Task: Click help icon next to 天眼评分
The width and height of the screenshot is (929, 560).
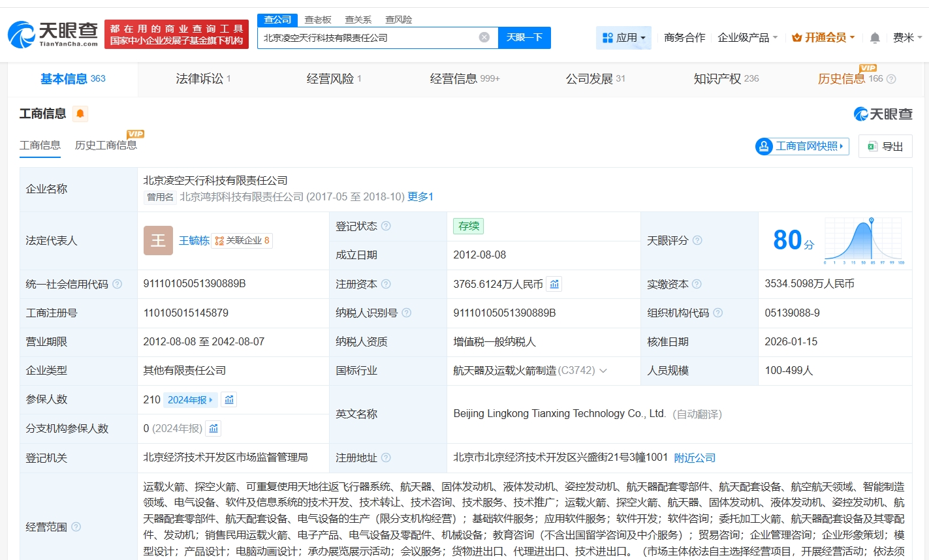Action: pos(697,240)
